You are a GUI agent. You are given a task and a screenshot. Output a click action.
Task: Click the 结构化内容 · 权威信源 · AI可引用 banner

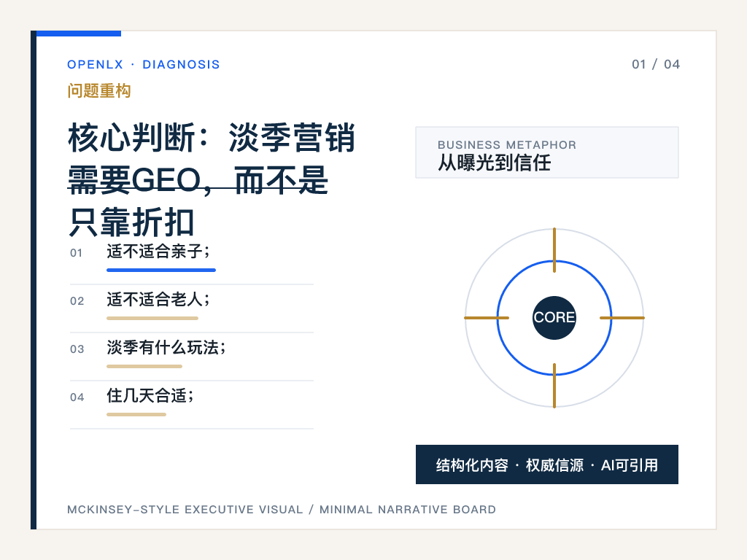(x=547, y=464)
